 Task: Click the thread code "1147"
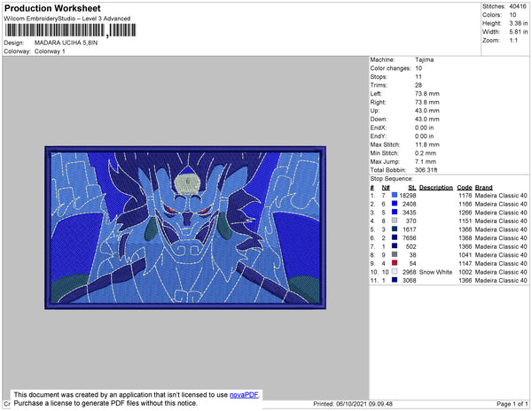click(x=465, y=263)
